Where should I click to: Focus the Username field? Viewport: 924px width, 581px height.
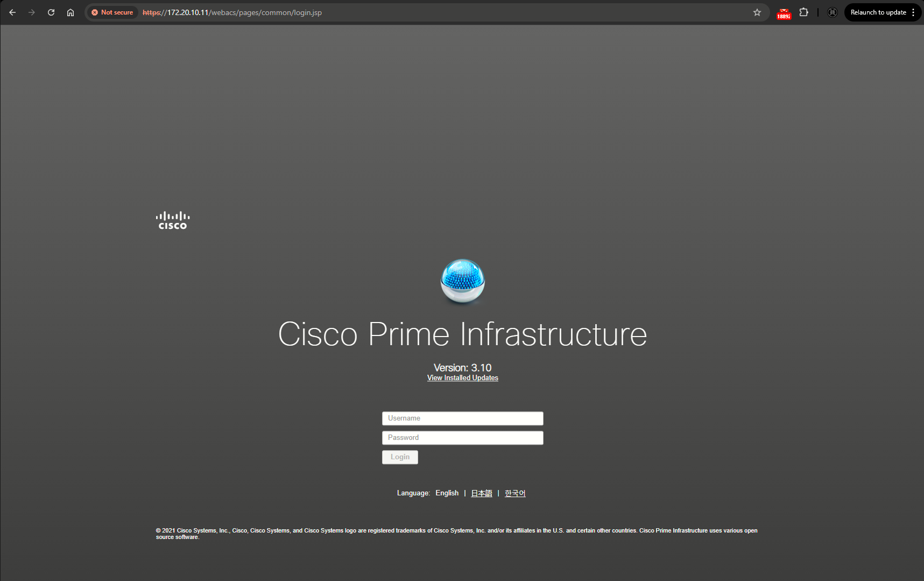click(463, 418)
